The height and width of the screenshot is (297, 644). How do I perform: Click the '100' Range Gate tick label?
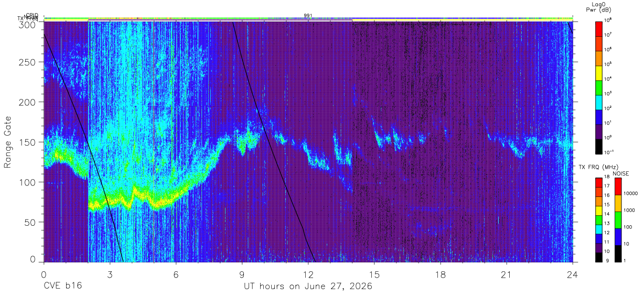click(27, 182)
